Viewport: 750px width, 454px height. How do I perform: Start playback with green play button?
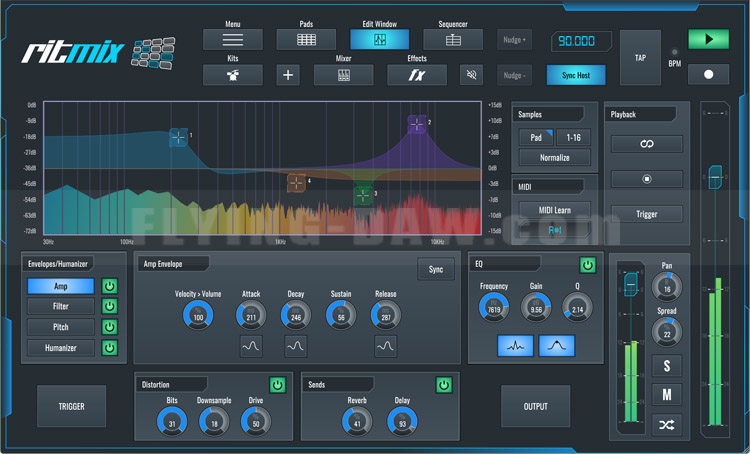[x=708, y=39]
